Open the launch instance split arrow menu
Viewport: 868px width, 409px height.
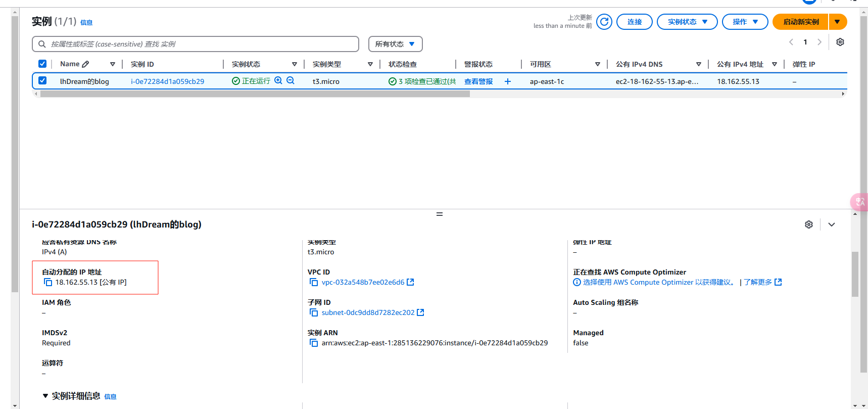(837, 22)
